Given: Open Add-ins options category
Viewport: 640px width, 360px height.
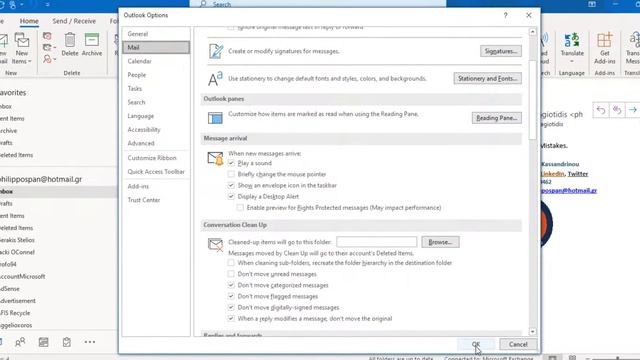Looking at the screenshot, I should pos(156,187).
